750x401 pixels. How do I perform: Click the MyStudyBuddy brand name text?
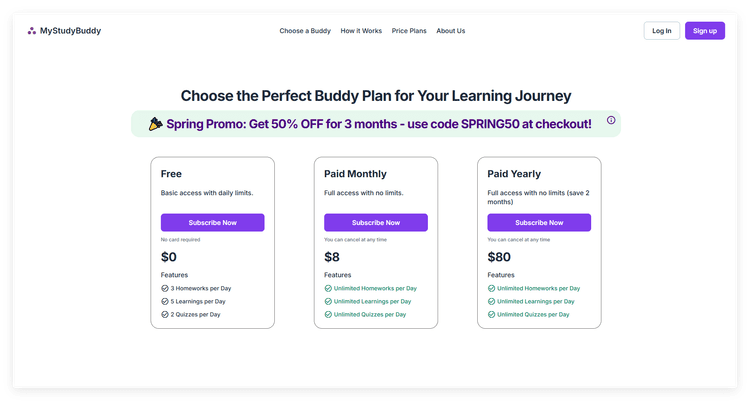coord(70,31)
